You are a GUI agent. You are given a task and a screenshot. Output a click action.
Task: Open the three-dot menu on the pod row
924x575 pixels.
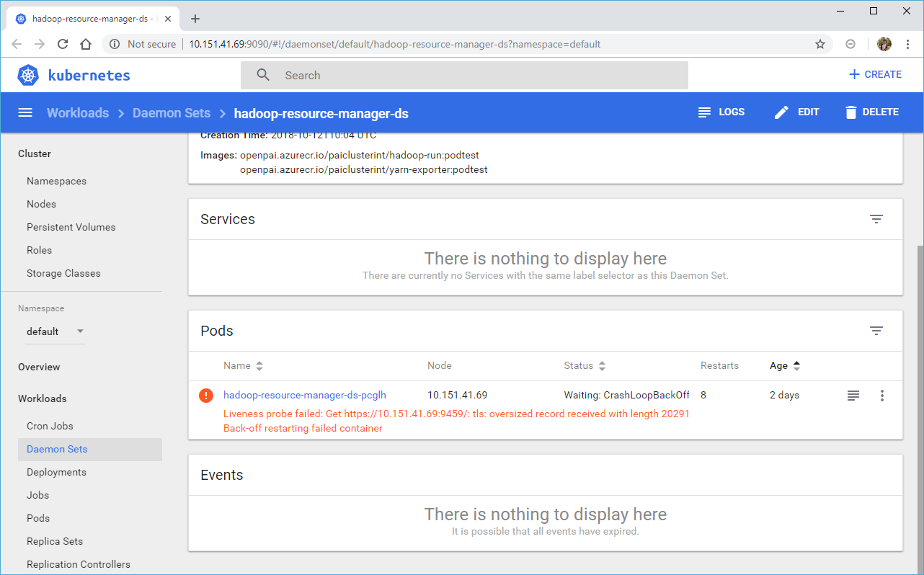882,395
